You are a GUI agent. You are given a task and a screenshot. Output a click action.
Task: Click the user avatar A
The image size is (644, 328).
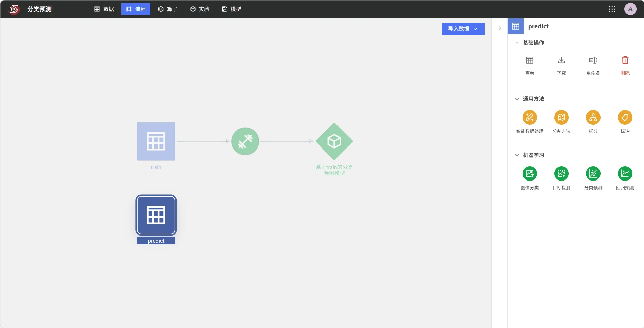pos(630,9)
